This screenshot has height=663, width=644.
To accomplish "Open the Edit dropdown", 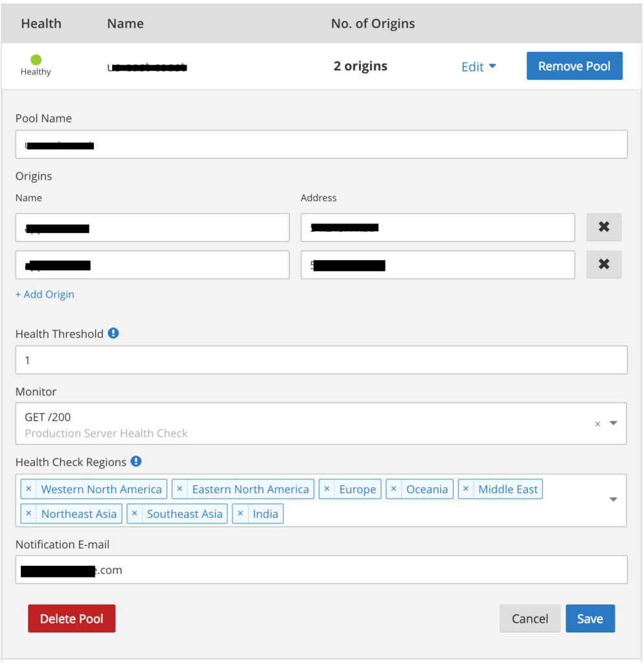I will 479,67.
